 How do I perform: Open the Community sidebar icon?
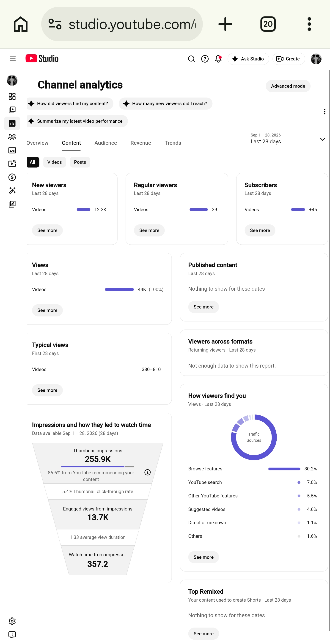tap(12, 137)
